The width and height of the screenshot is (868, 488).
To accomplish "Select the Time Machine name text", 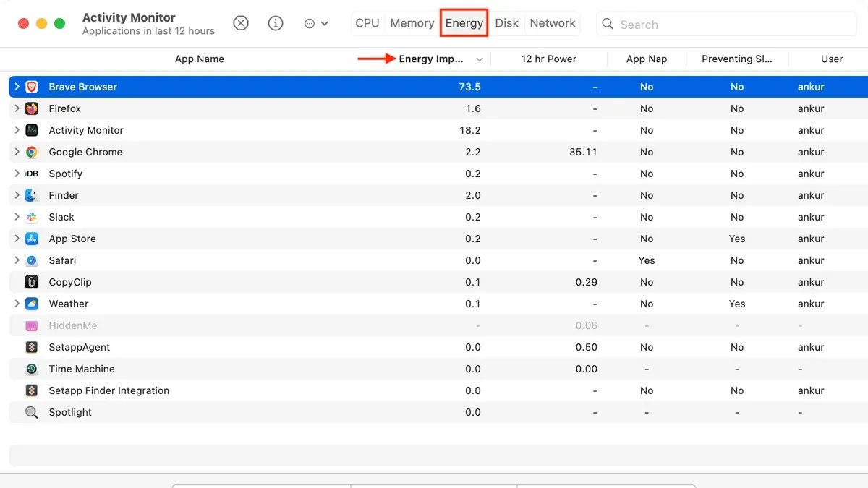I will pyautogui.click(x=82, y=369).
